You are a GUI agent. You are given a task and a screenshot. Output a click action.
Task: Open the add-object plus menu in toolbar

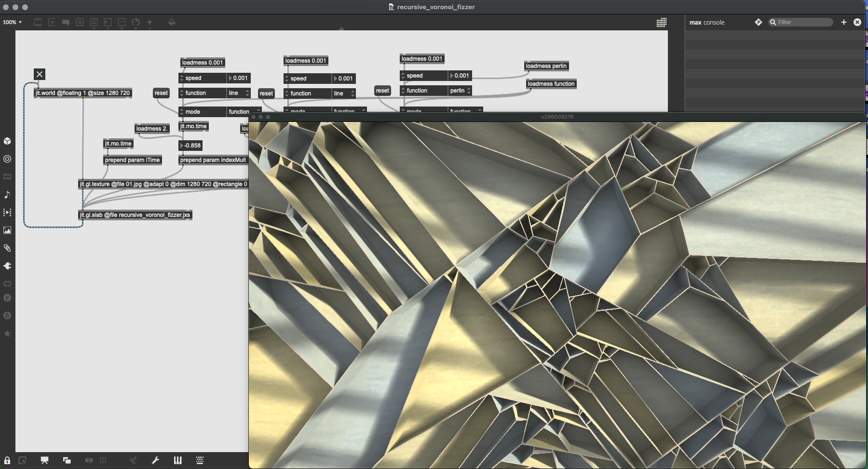pos(149,22)
